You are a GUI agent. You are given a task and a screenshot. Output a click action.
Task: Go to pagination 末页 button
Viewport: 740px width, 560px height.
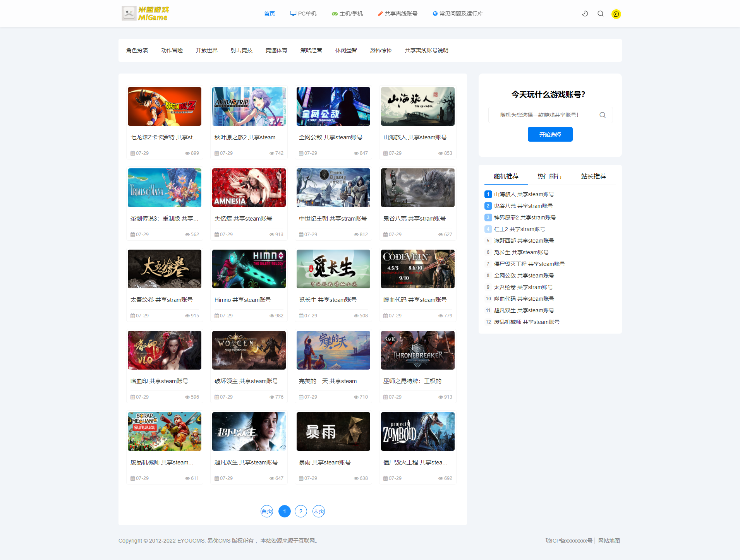[319, 511]
